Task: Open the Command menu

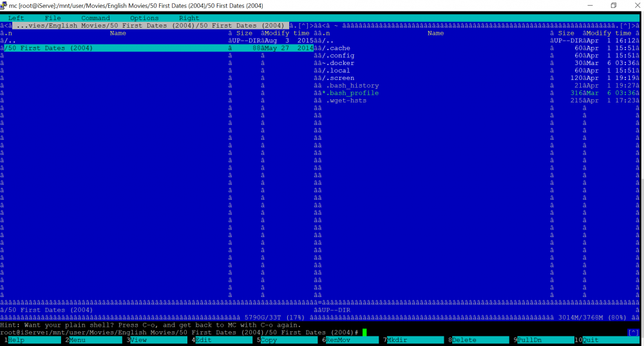Action: click(x=95, y=18)
